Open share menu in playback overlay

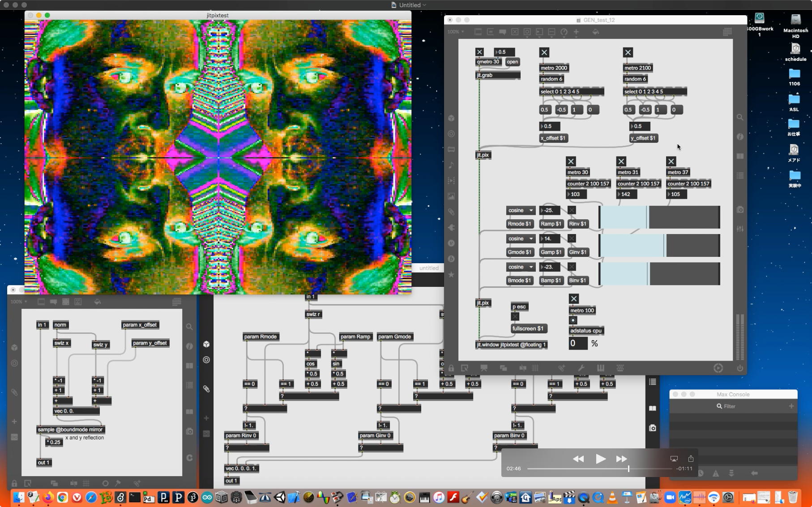691,459
